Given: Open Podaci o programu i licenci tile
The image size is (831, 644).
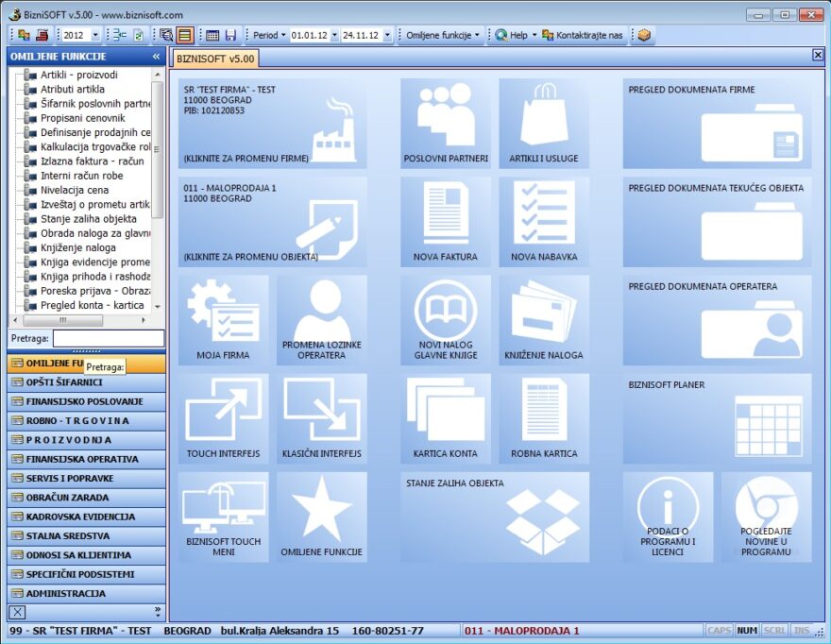Looking at the screenshot, I should [x=668, y=517].
